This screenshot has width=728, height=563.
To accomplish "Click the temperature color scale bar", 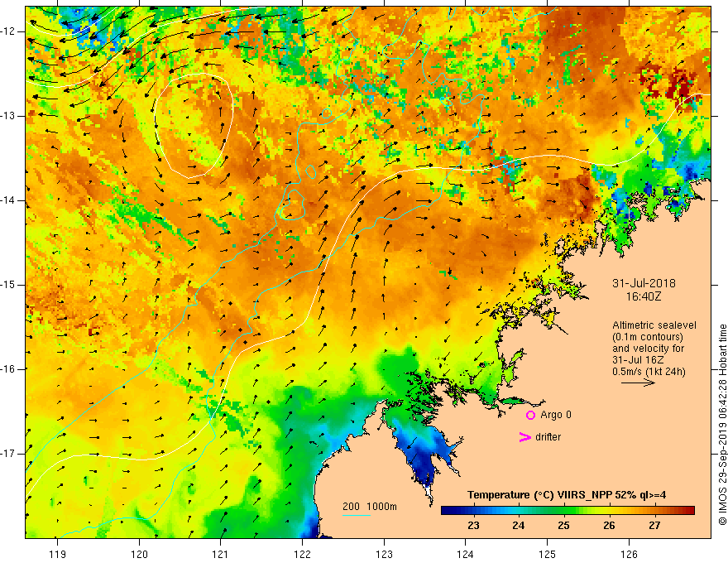I will pos(568,511).
